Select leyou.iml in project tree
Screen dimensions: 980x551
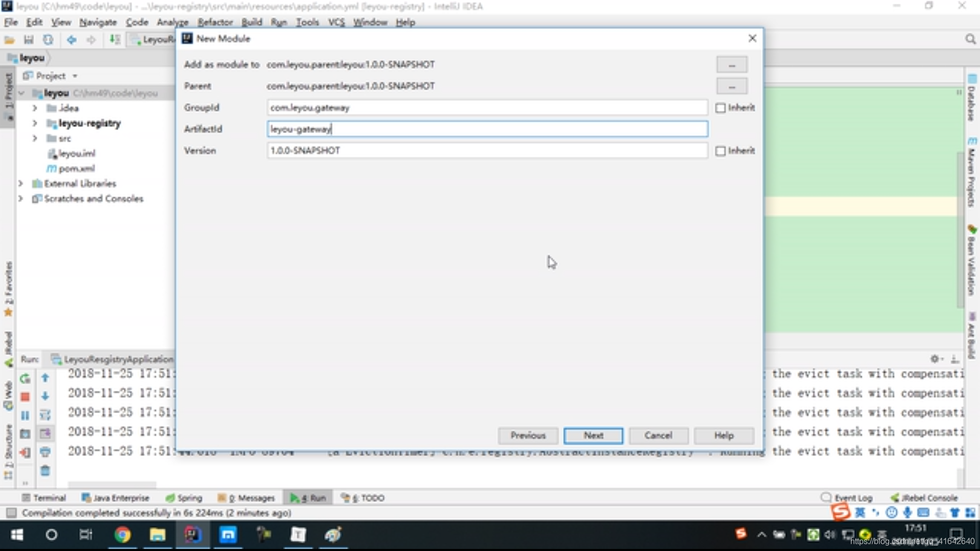pyautogui.click(x=71, y=154)
